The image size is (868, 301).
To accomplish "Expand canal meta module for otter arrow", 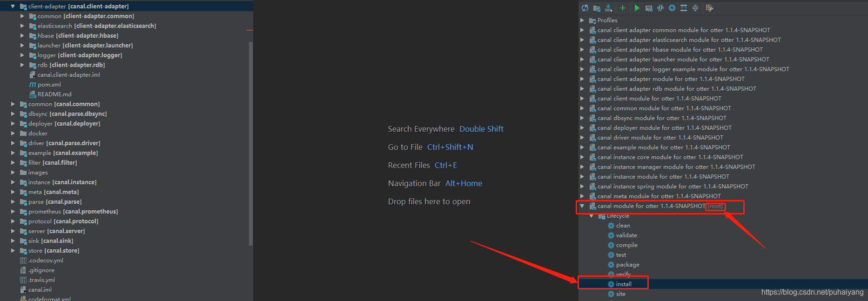I will point(582,196).
